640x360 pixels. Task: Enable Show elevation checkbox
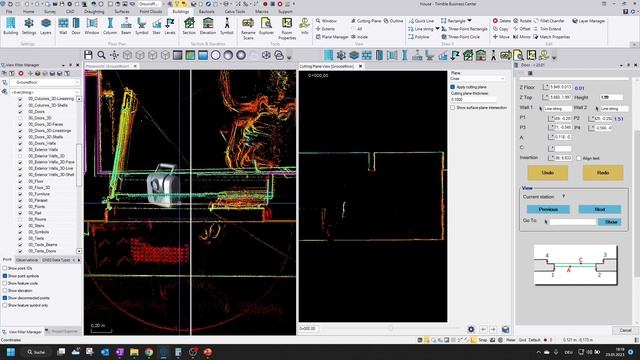pos(5,291)
